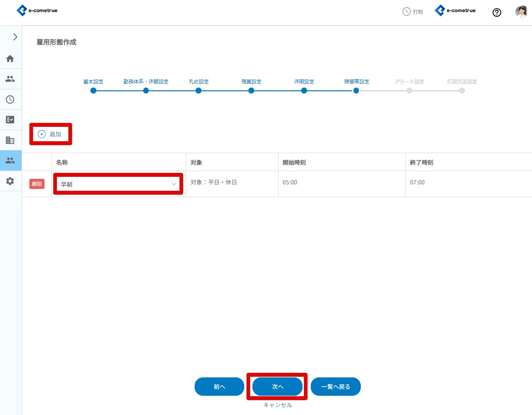This screenshot has width=532, height=415.
Task: Open the help question mark icon
Action: [497, 12]
